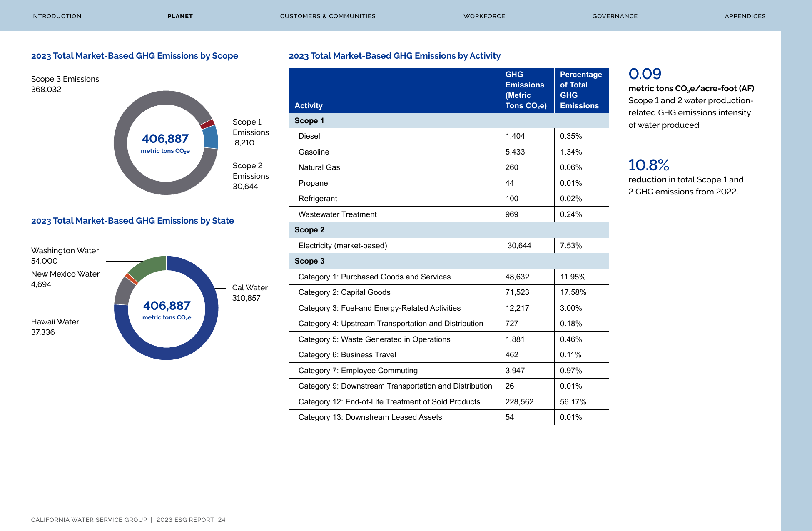The image size is (812, 531).
Task: Click the 2023 ESG Report page footer
Action: click(128, 520)
